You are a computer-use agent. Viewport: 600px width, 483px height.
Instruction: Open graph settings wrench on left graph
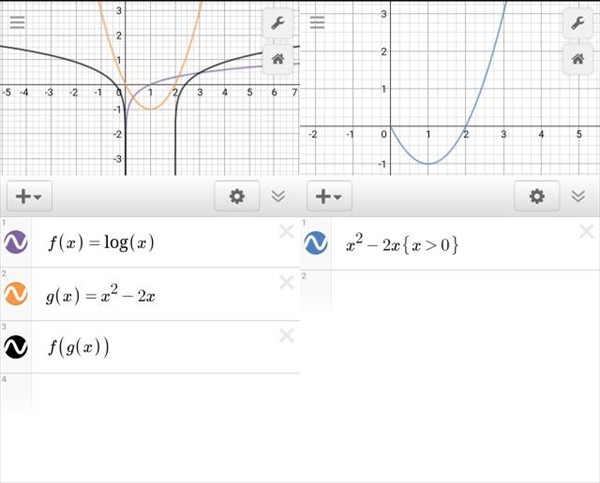277,22
